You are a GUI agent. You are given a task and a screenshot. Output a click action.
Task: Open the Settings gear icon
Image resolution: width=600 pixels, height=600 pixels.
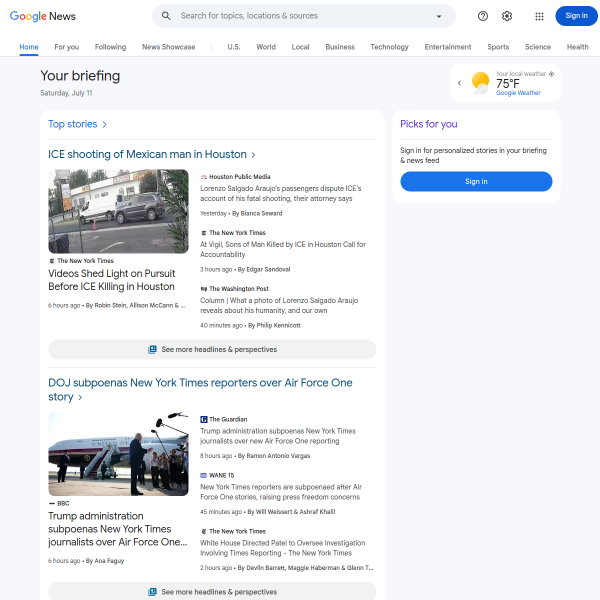(x=507, y=16)
